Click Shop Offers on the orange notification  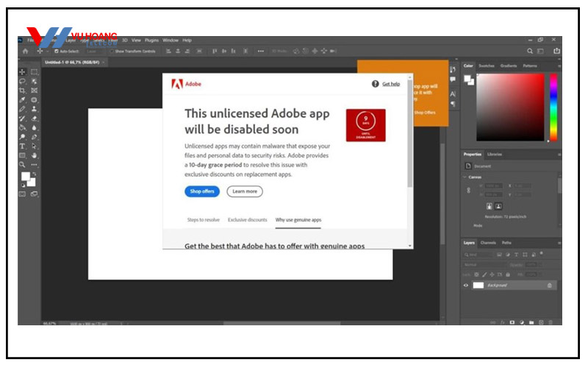pos(425,113)
